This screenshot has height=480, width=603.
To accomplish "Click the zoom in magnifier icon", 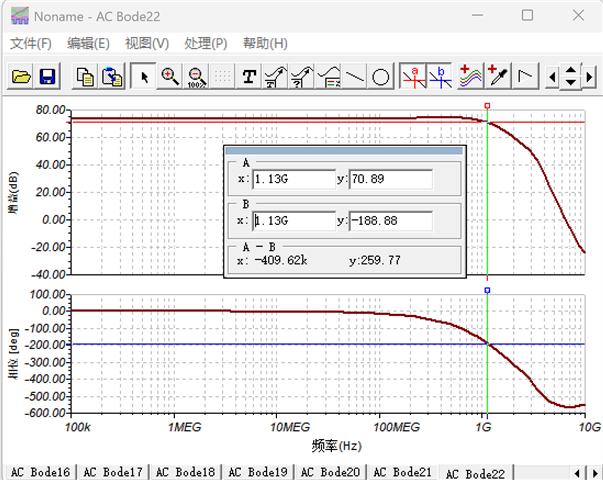I will 170,76.
